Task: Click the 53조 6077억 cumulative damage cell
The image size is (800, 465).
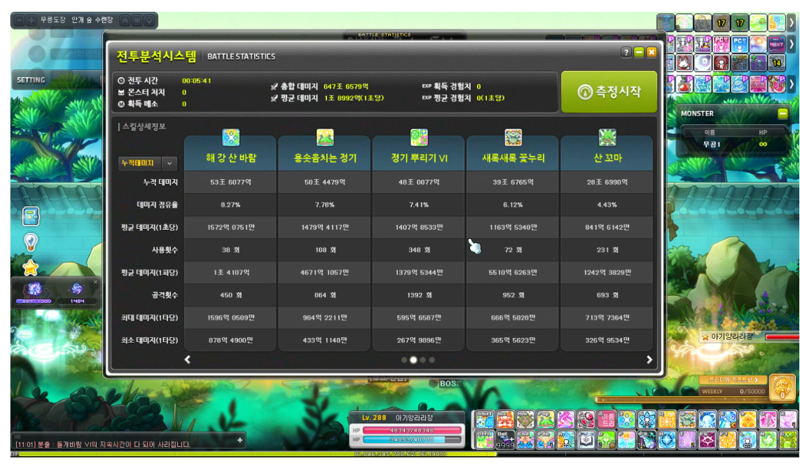Action: (231, 182)
